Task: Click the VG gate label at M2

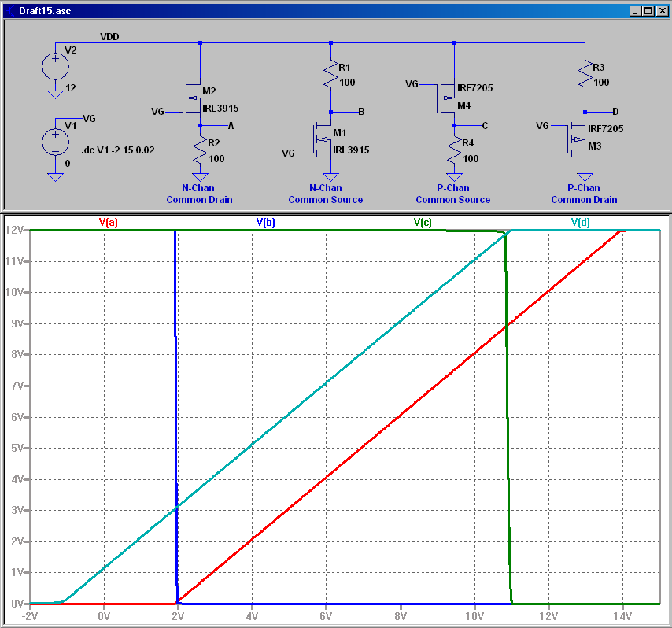Action: point(157,112)
